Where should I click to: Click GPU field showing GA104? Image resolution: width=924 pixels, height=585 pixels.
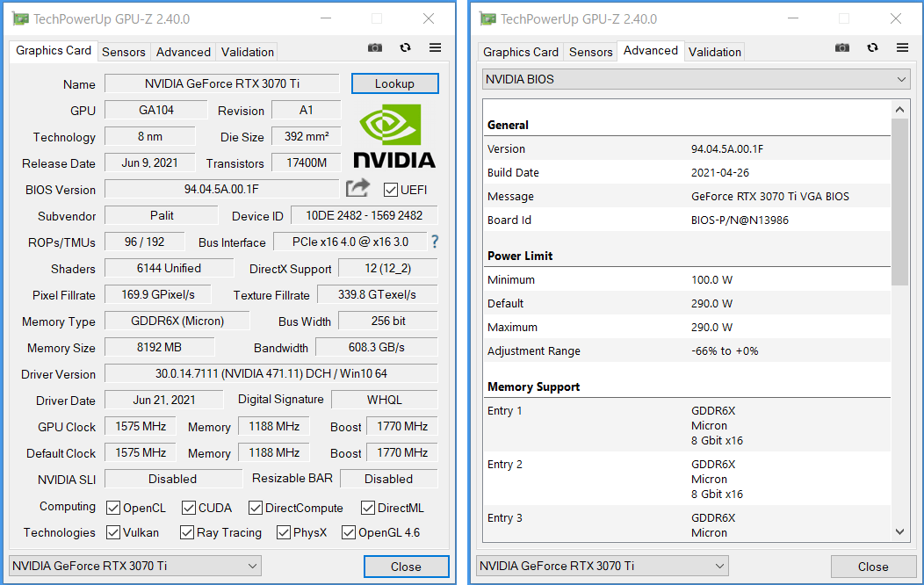pos(156,110)
